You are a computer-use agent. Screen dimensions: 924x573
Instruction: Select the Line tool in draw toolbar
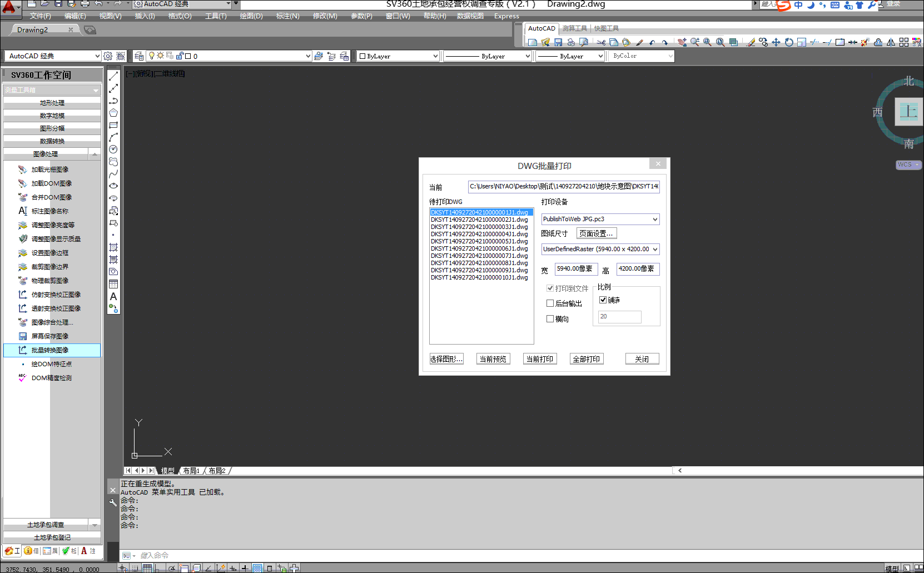pyautogui.click(x=113, y=76)
